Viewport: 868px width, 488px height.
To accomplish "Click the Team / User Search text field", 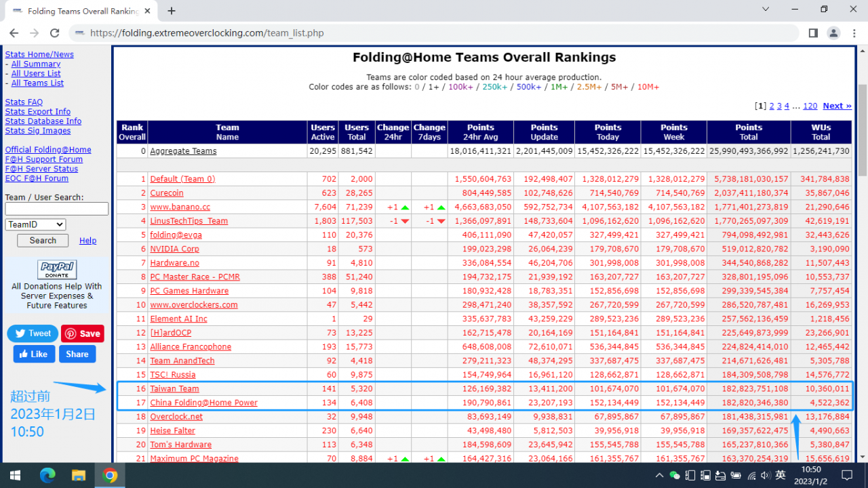I will coord(57,209).
